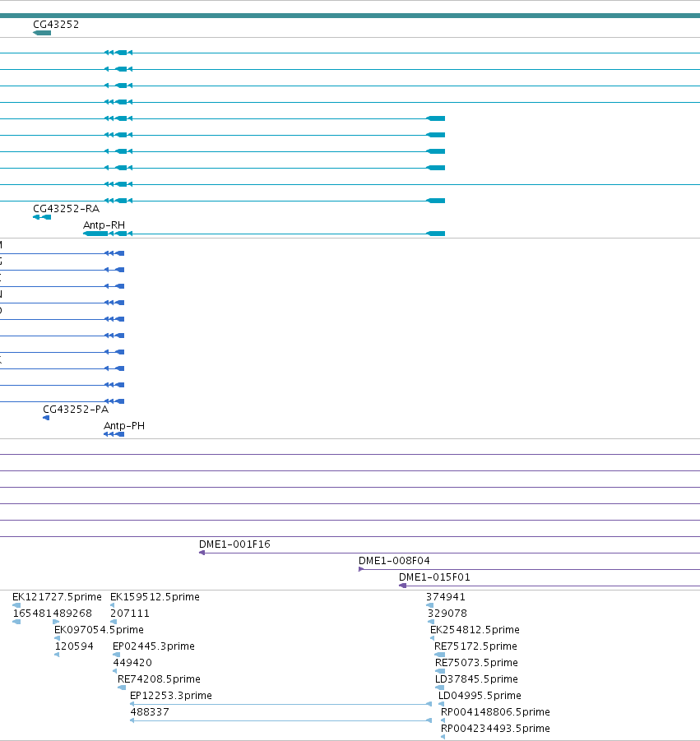Select the 449420 EST label
The height and width of the screenshot is (741, 700).
point(132,663)
